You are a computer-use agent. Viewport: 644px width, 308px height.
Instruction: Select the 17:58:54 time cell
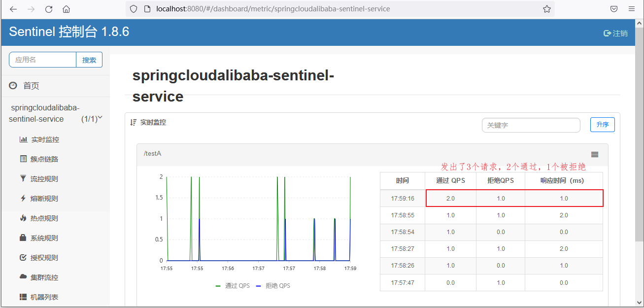pos(403,232)
